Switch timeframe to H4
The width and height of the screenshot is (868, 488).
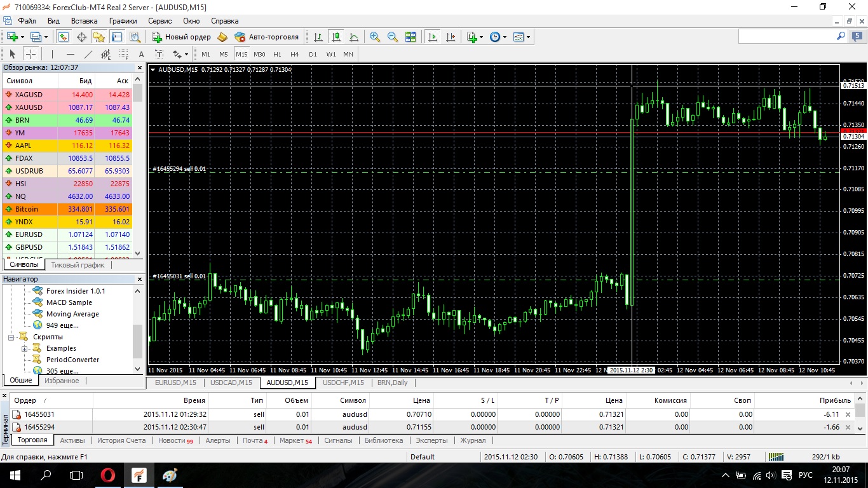pos(295,54)
